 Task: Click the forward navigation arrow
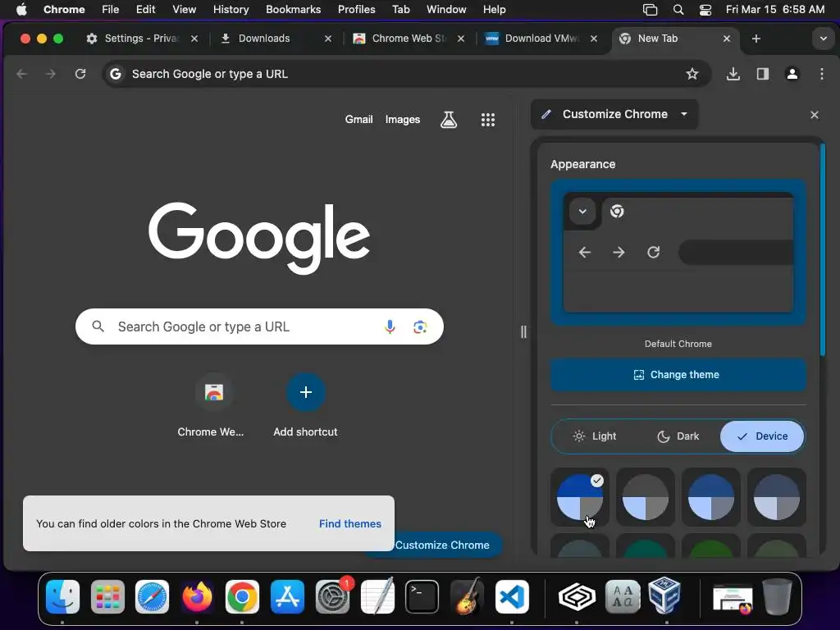coord(51,74)
